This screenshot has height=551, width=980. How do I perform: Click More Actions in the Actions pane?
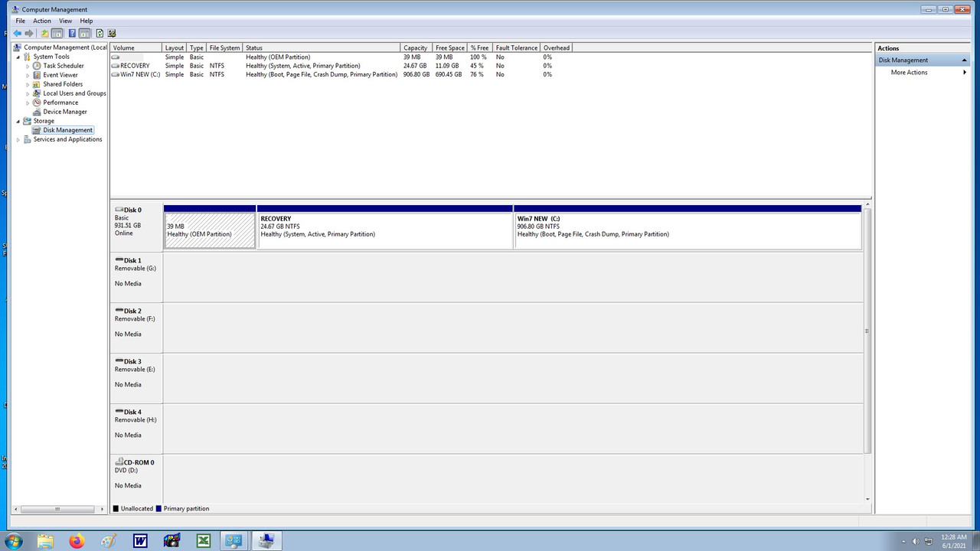[x=908, y=72]
